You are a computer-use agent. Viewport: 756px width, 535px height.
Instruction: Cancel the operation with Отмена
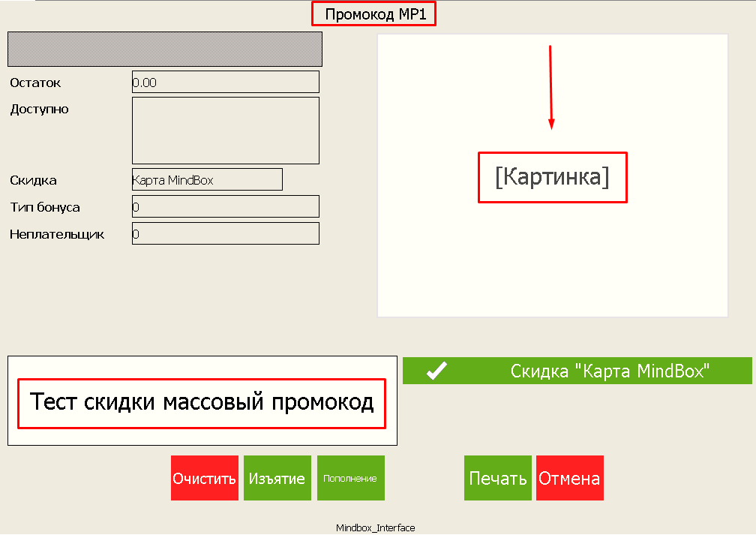tap(569, 478)
